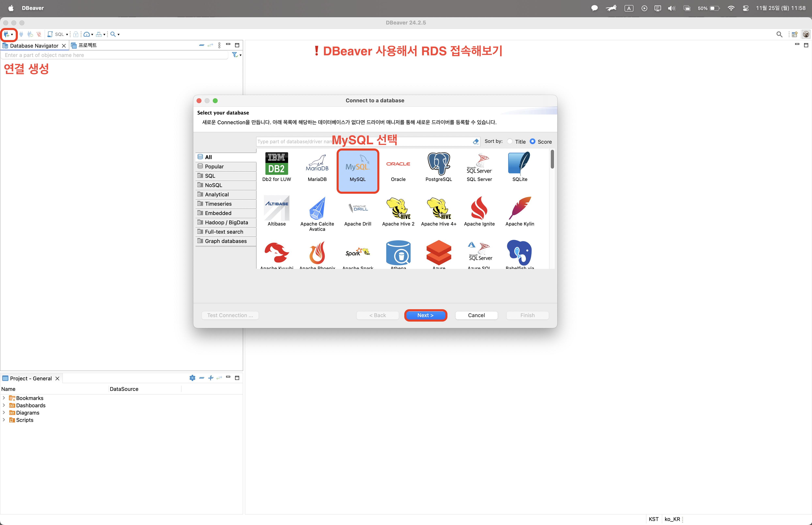Click the Next > button
The image size is (812, 525).
tap(425, 315)
